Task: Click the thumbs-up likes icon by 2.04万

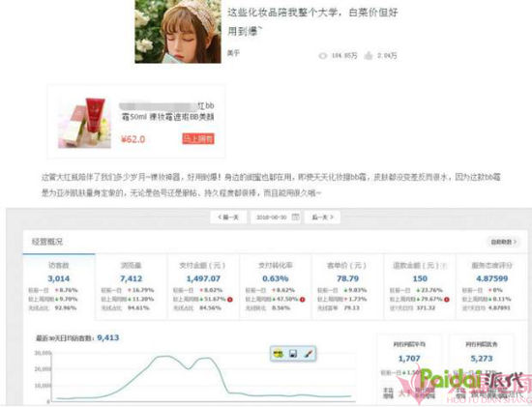Action: 369,56
